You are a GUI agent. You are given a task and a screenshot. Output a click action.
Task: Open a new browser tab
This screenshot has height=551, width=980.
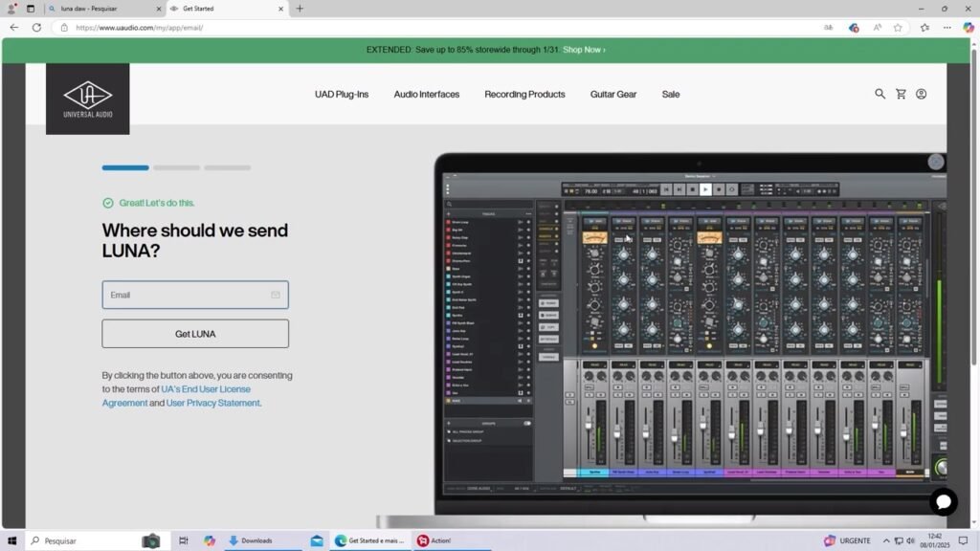click(300, 9)
